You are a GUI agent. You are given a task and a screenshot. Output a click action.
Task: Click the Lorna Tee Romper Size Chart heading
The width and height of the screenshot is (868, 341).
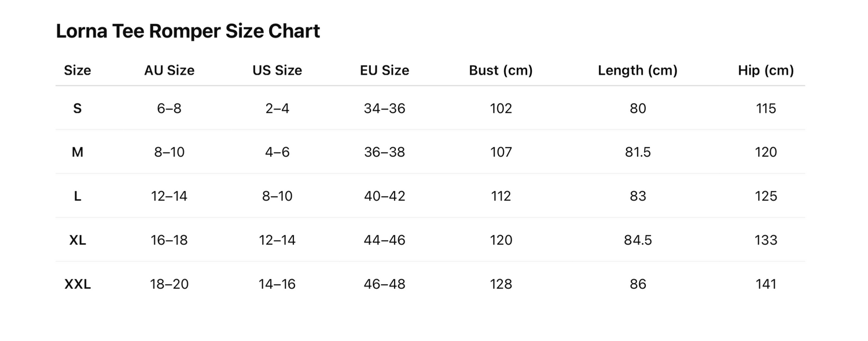tap(188, 31)
